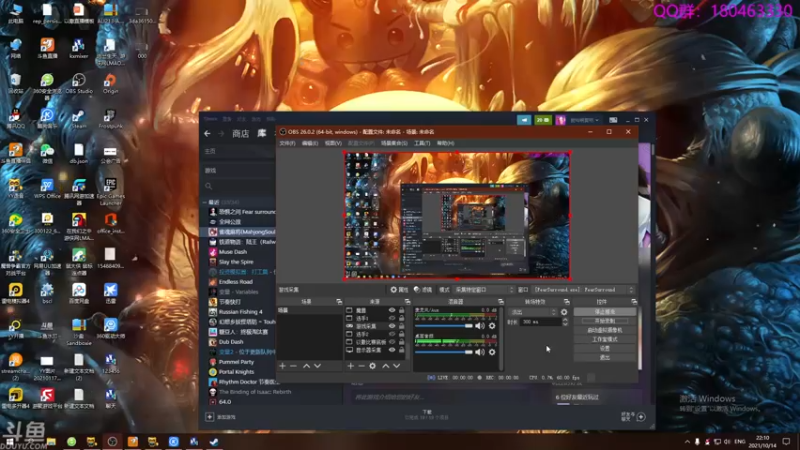Move scene up with the scenes up arrow

pos(306,366)
